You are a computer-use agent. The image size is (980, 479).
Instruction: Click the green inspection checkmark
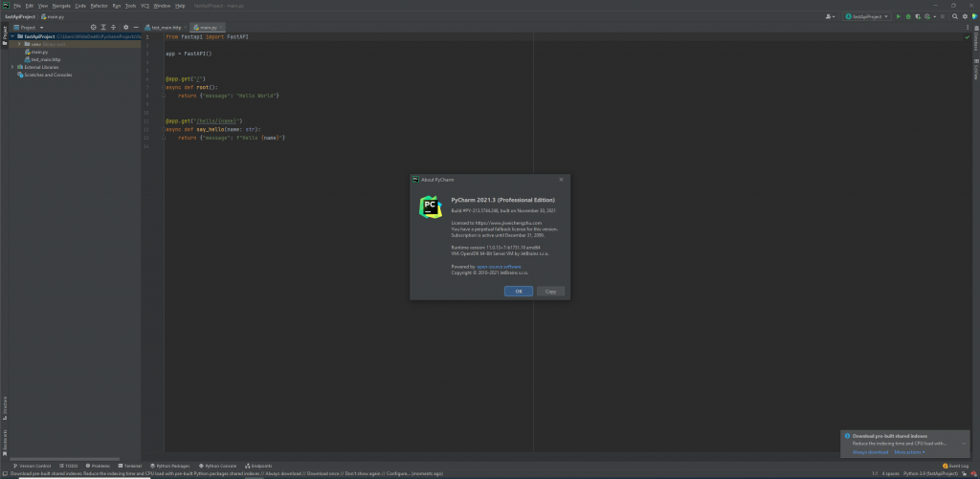(968, 37)
